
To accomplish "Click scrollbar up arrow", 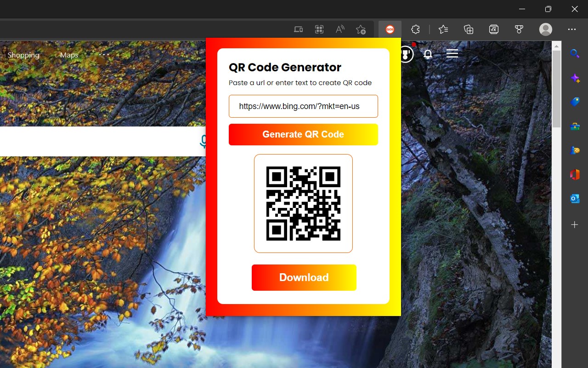I will tap(556, 46).
